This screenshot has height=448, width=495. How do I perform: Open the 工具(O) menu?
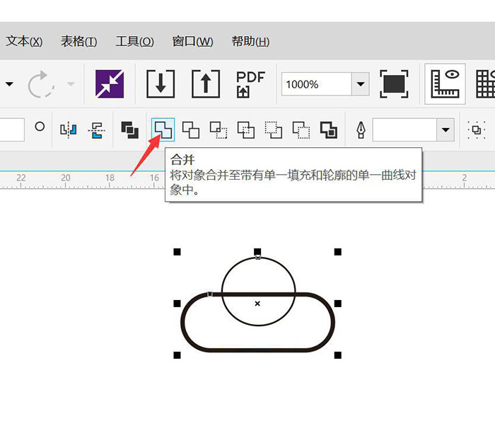(135, 41)
